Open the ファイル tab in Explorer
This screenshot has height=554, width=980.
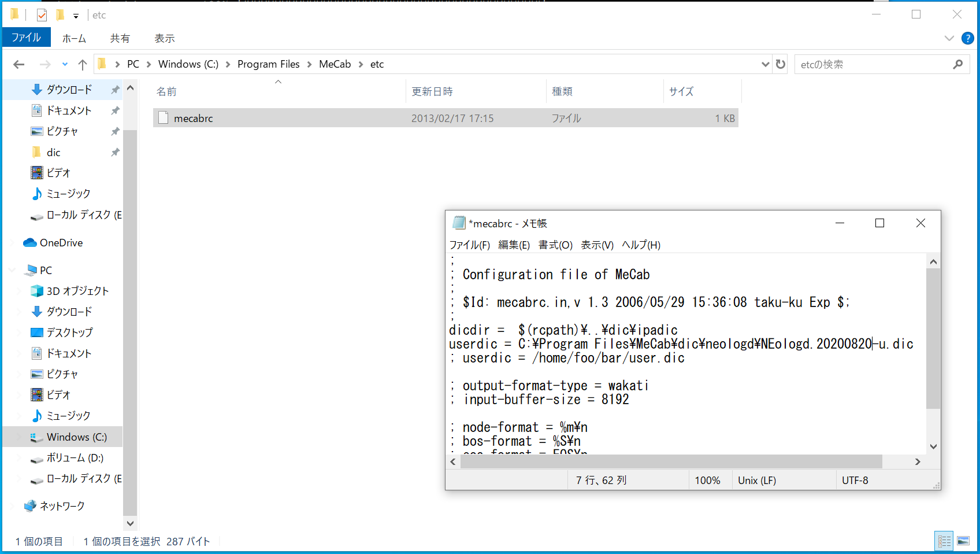26,38
